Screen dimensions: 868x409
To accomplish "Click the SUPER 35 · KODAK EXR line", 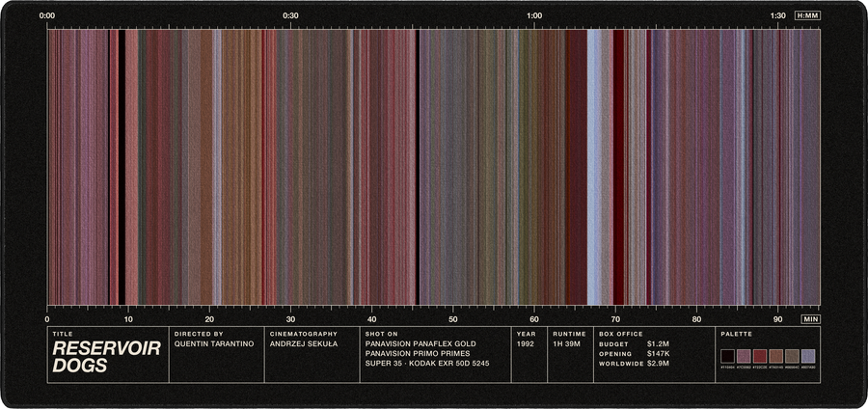I will [427, 364].
